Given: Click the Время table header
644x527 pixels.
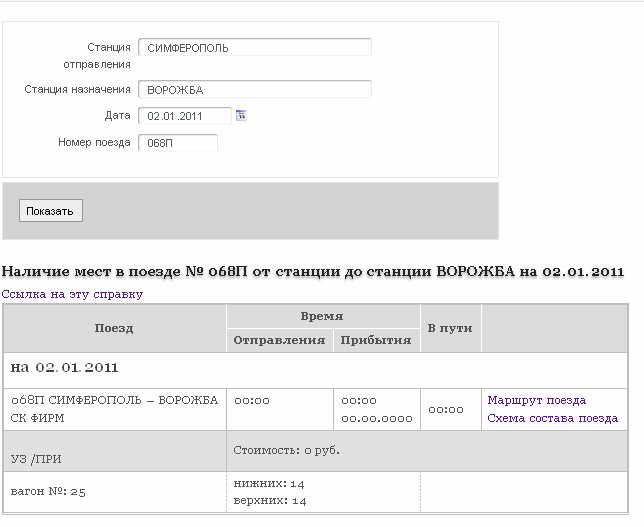Looking at the screenshot, I should pos(321,316).
